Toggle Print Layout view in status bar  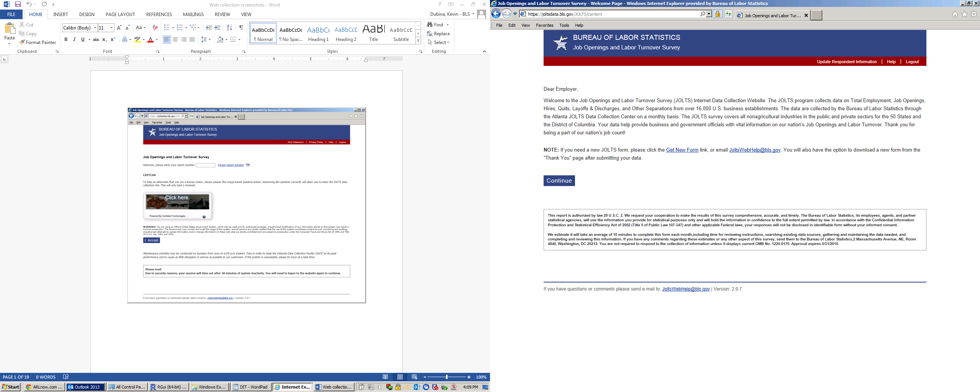(400, 377)
